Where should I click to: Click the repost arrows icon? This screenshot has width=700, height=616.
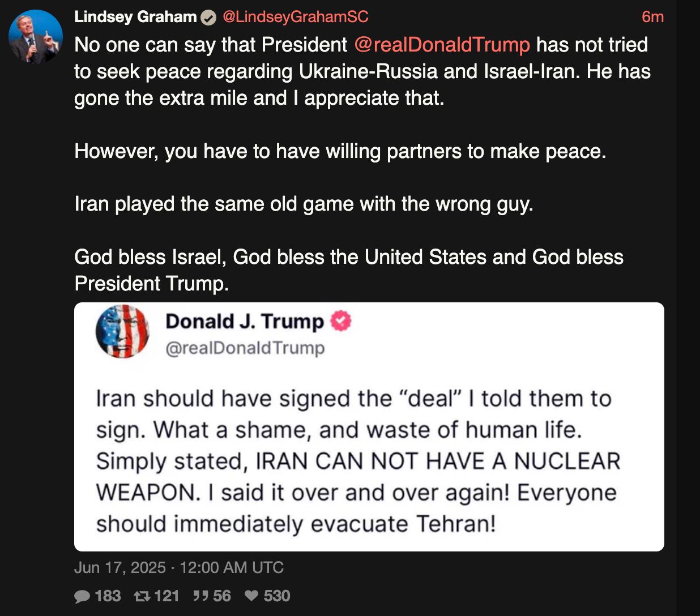coord(142,596)
